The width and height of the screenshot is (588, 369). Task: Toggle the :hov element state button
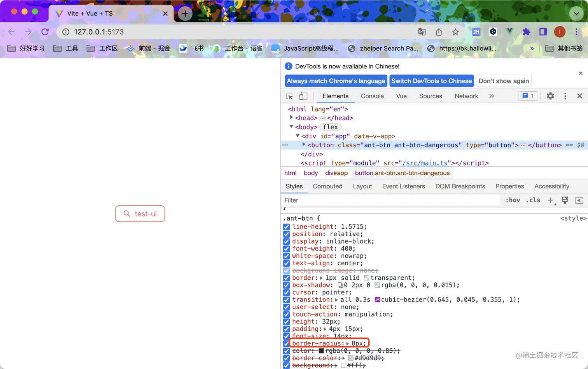coord(513,200)
